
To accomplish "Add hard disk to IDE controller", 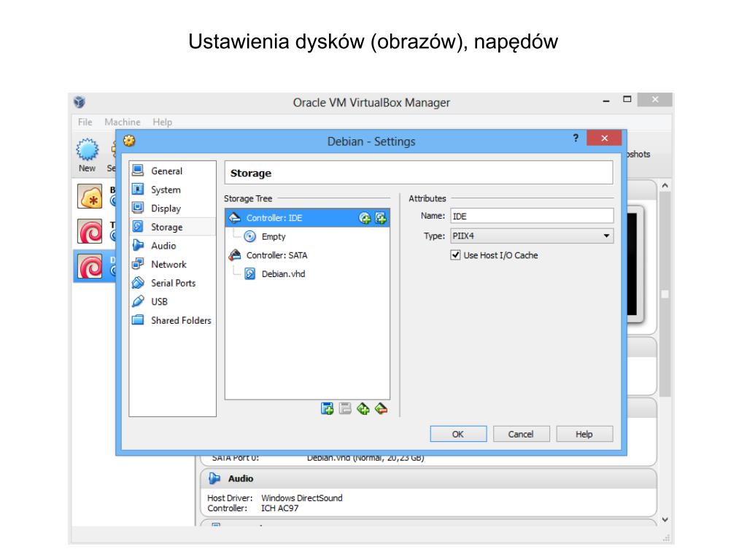I will [381, 218].
